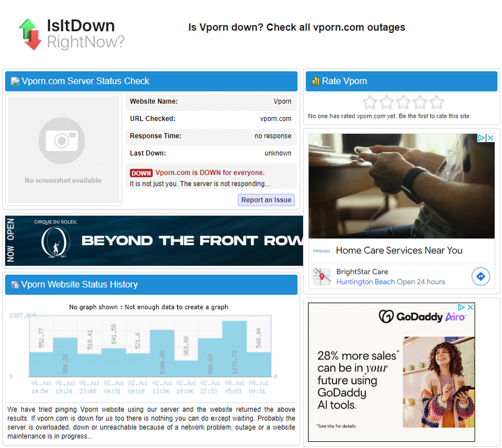
Task: Click the red DOWN status badge
Action: coord(141,173)
